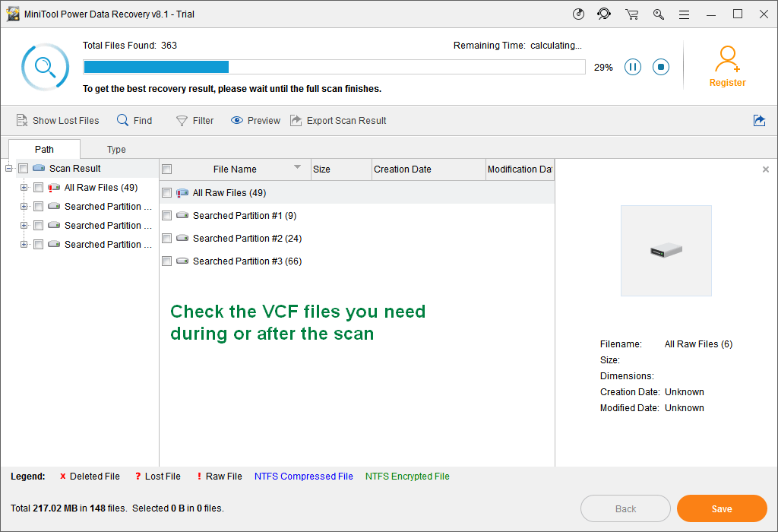Screen dimensions: 778x532
Task: Close the preview pane
Action: (x=766, y=169)
